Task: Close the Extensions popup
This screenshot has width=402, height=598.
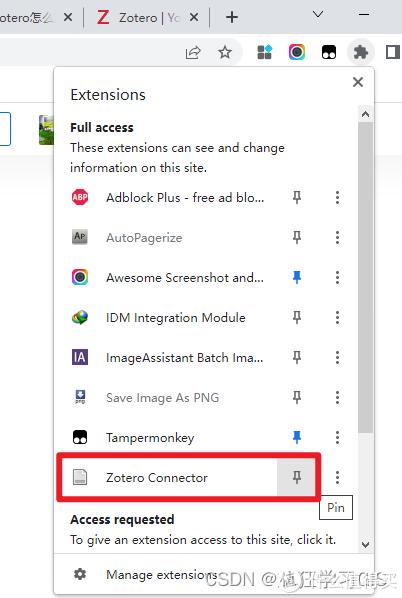Action: 358,82
